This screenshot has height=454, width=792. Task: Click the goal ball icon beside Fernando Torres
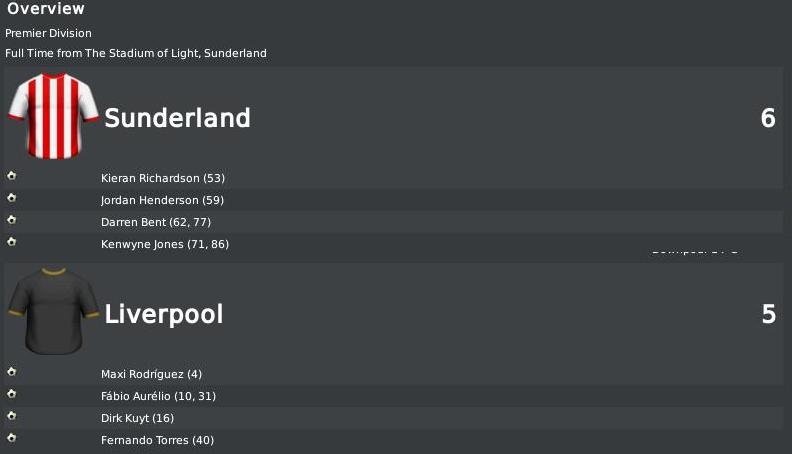(x=12, y=437)
